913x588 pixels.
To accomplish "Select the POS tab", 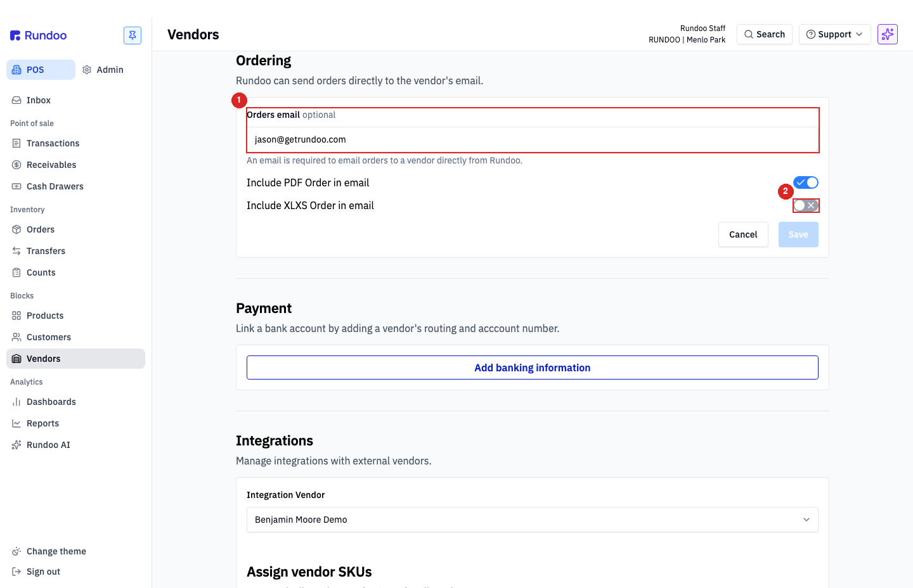I will click(41, 70).
